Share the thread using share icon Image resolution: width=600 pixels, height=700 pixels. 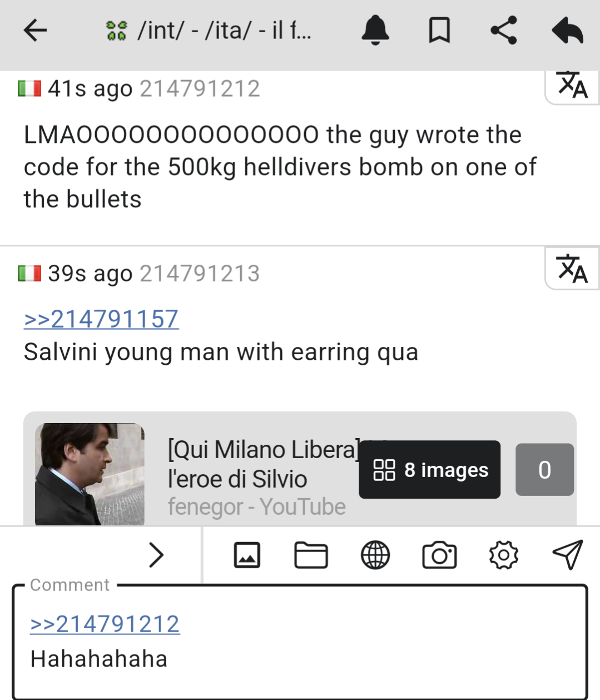(x=504, y=30)
